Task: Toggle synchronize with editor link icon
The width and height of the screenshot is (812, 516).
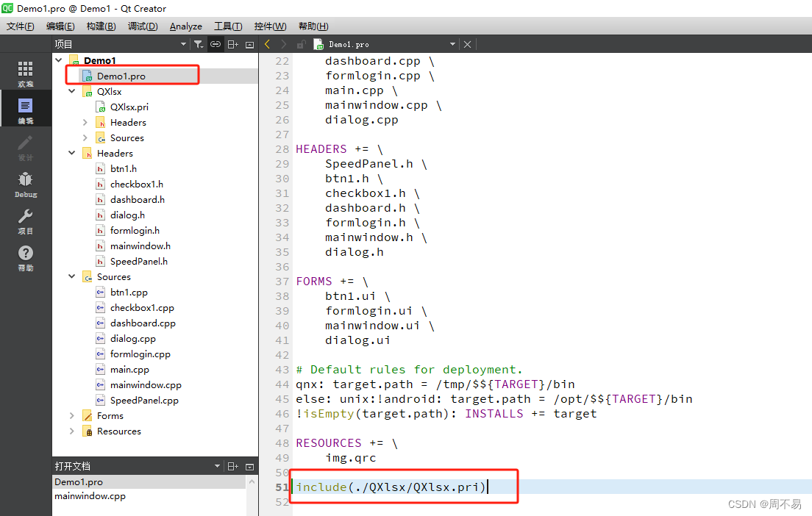Action: coord(216,45)
